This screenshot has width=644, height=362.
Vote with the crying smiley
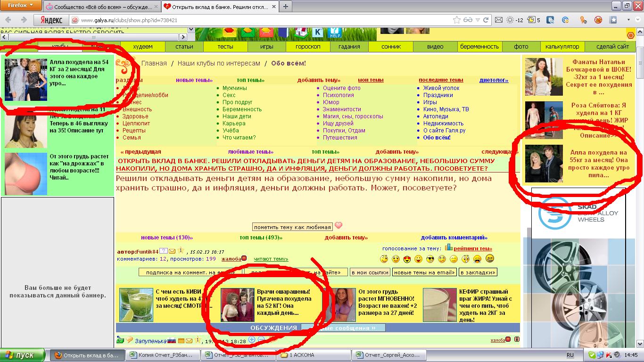(x=477, y=259)
